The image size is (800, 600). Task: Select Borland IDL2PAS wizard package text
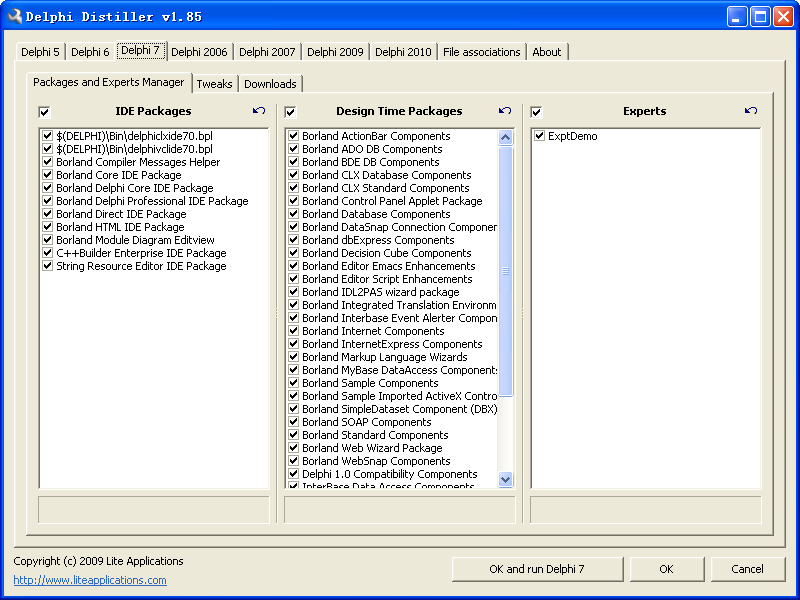coord(381,292)
